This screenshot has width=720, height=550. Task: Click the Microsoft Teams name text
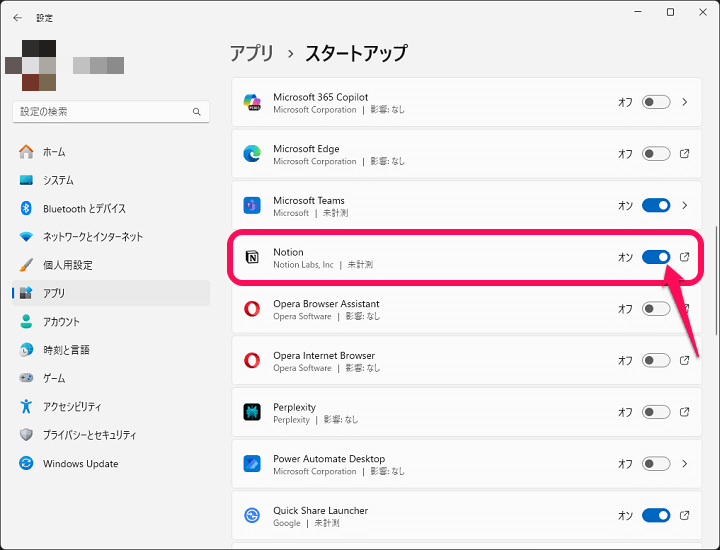click(x=309, y=201)
